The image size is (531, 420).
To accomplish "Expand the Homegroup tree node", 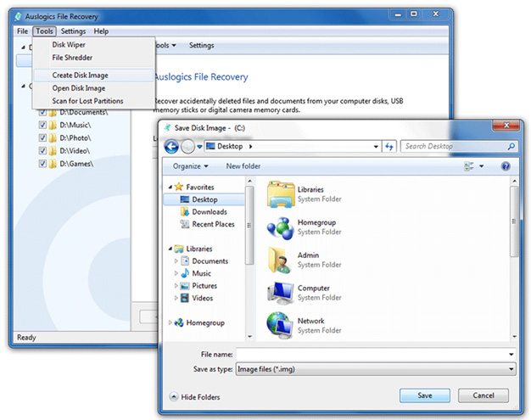I will pyautogui.click(x=170, y=322).
